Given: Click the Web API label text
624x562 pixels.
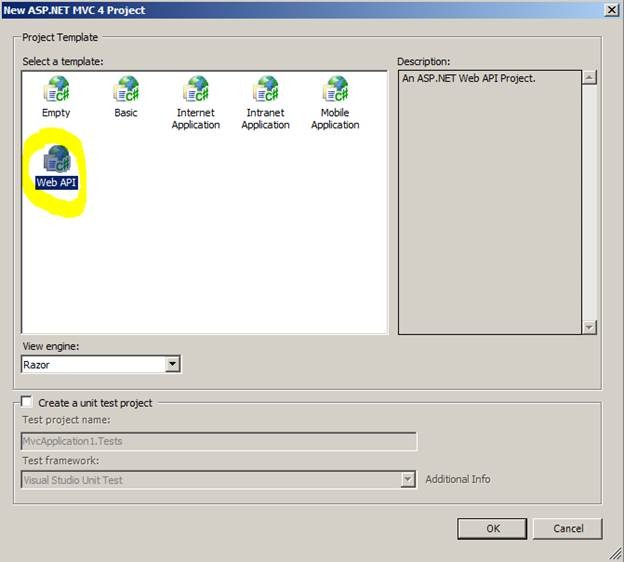Looking at the screenshot, I should point(56,183).
